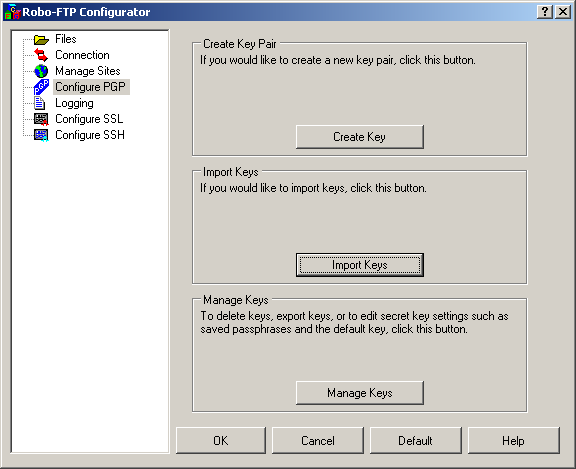Click the Robo-FTP title bar app icon

coord(12,12)
